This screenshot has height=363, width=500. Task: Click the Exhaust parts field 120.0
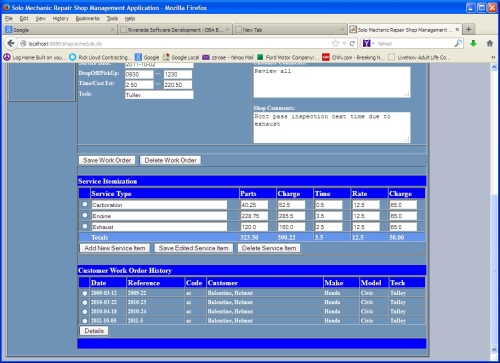click(x=254, y=227)
